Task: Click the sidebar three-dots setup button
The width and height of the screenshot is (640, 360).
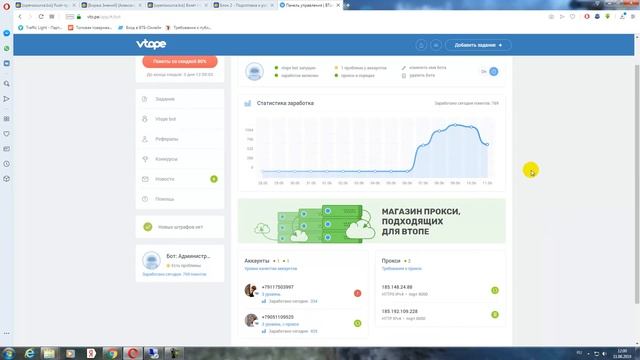Action: click(x=7, y=333)
